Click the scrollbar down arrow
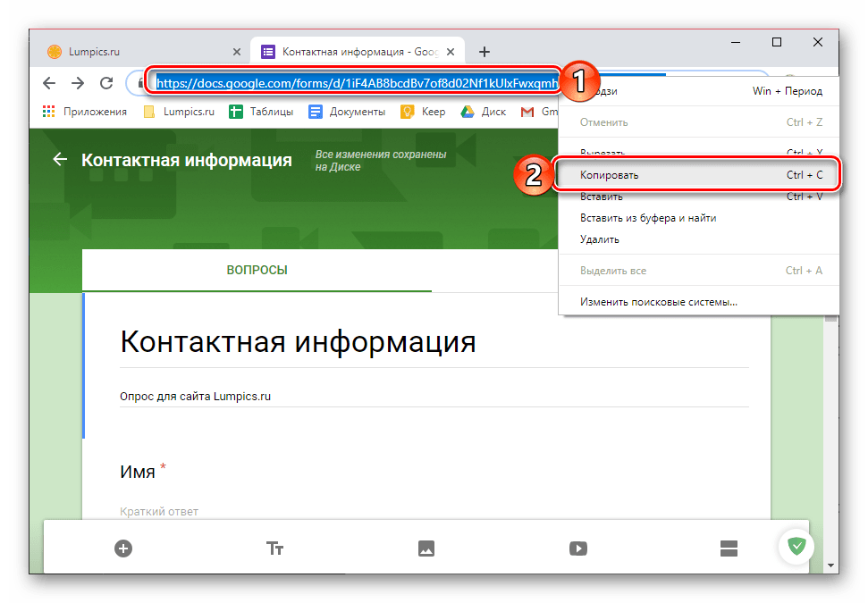Viewport: 868px width, 603px height. pos(830,565)
